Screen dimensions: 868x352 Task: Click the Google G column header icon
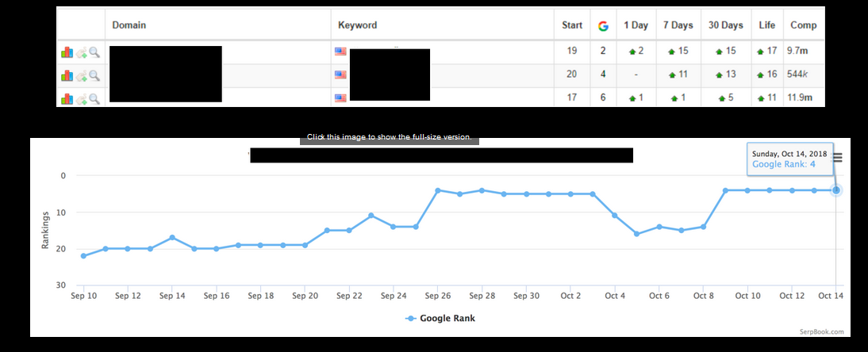603,25
